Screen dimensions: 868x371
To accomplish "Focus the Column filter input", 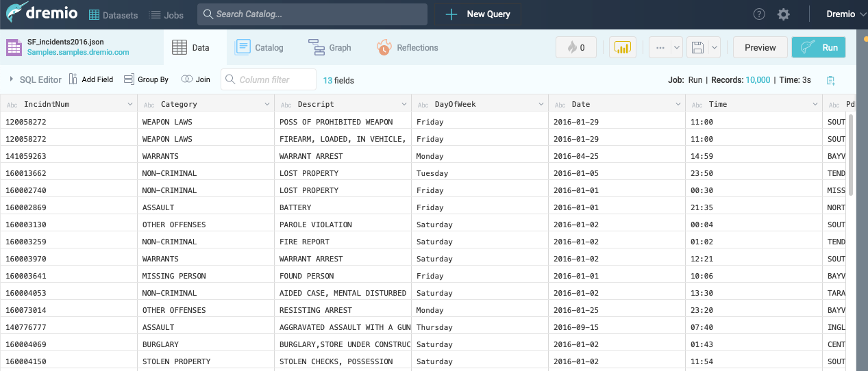I will pyautogui.click(x=269, y=79).
